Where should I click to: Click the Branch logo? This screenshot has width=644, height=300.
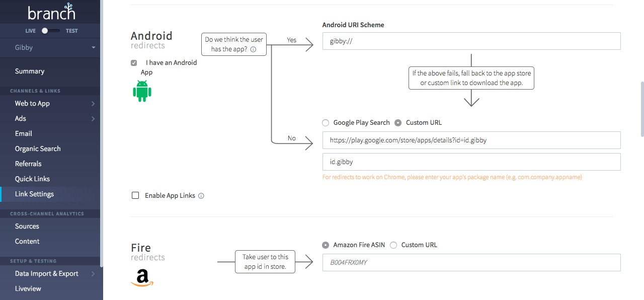(51, 12)
